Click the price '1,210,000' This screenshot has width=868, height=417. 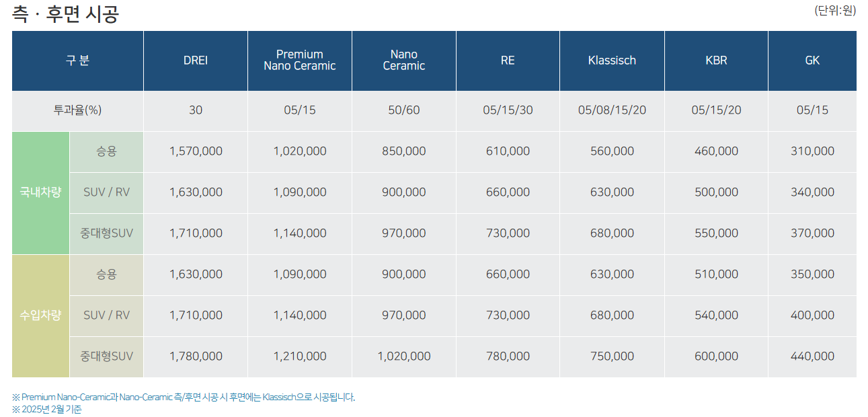tap(300, 356)
